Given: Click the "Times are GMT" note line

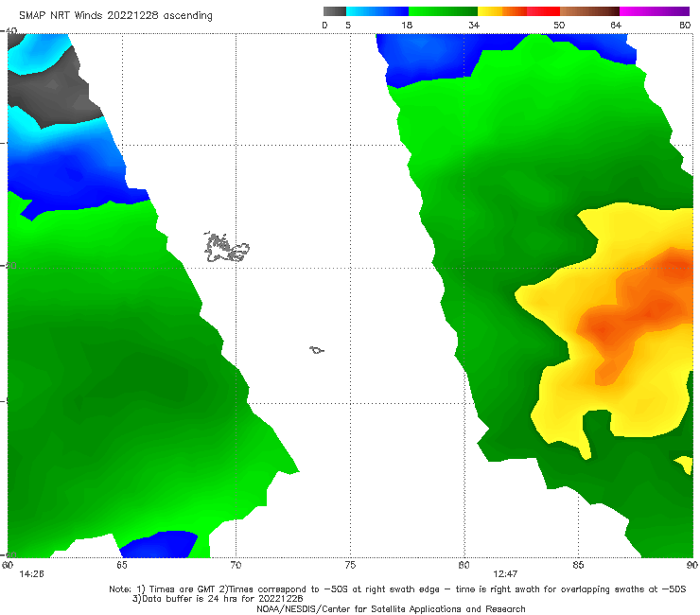Looking at the screenshot, I should 397,589.
